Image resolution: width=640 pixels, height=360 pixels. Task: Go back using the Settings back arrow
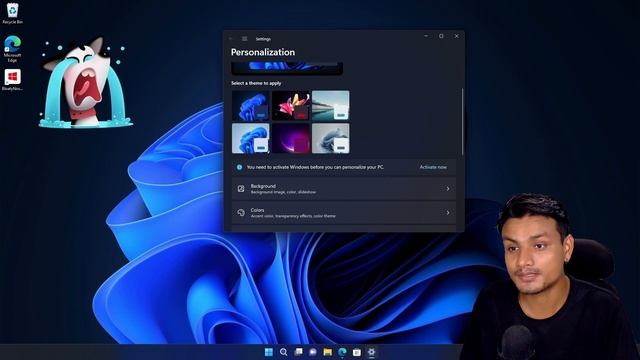[231, 39]
